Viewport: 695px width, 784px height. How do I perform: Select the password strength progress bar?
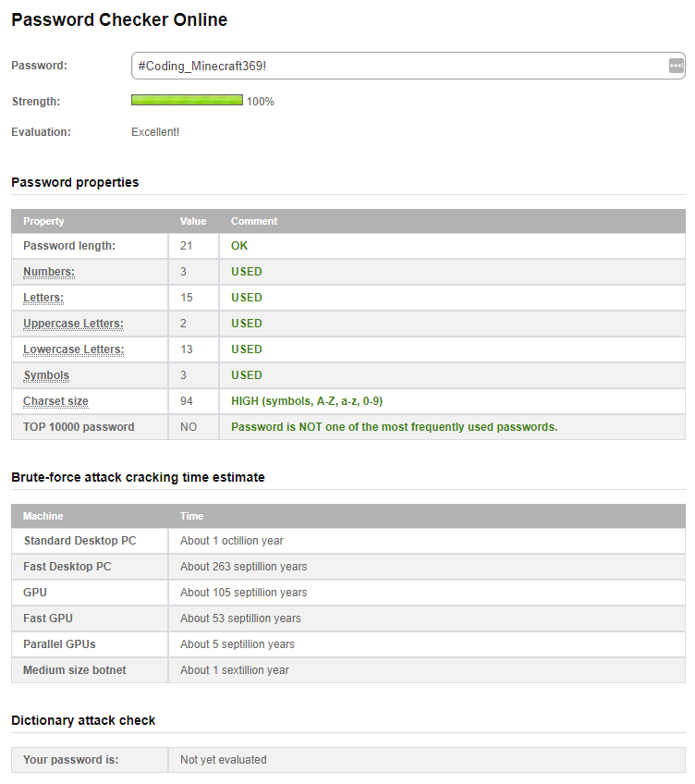coord(186,100)
